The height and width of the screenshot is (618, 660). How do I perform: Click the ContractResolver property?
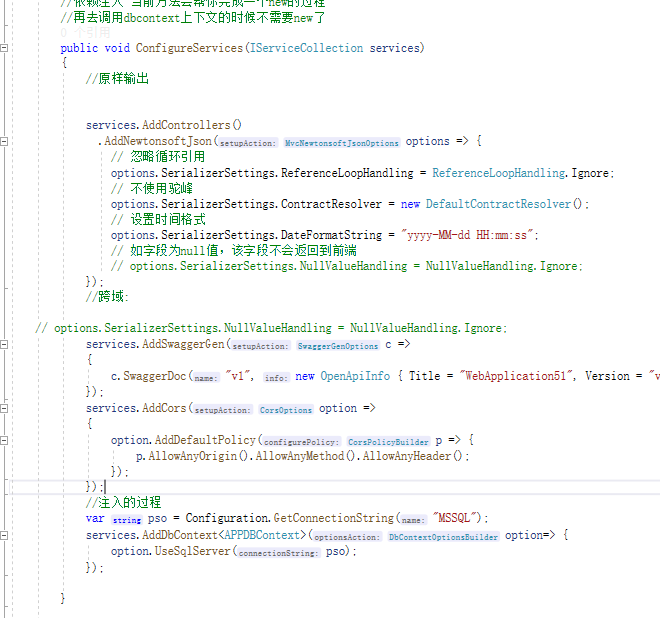[331, 204]
